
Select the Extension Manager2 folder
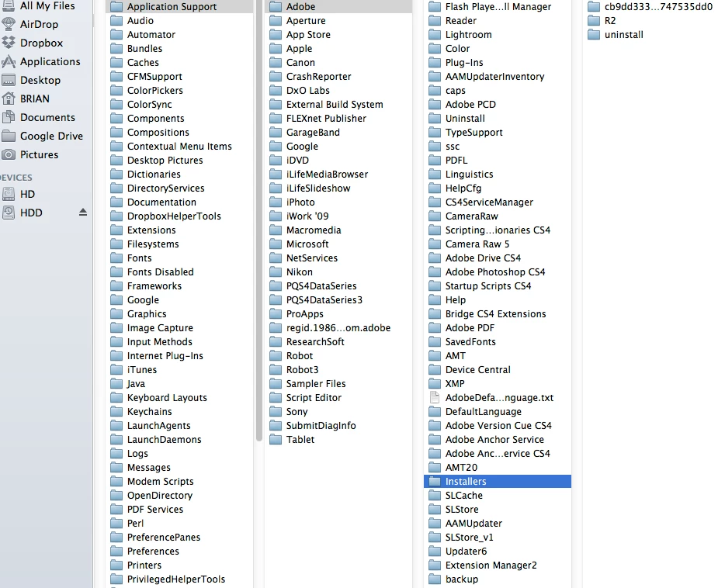click(x=498, y=566)
